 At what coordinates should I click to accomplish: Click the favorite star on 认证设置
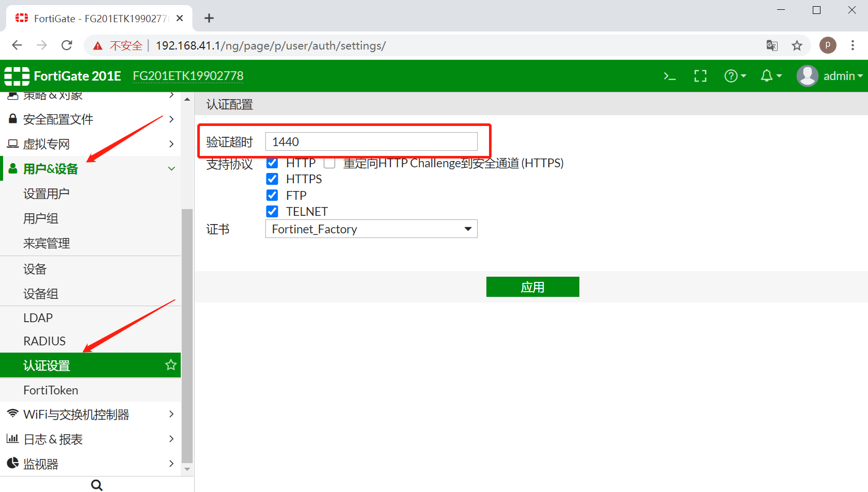170,365
